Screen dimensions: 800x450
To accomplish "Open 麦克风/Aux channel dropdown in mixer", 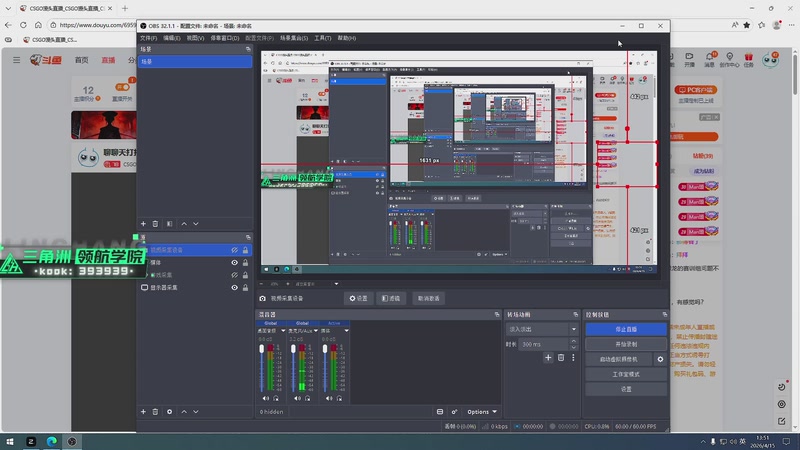I will click(x=315, y=331).
